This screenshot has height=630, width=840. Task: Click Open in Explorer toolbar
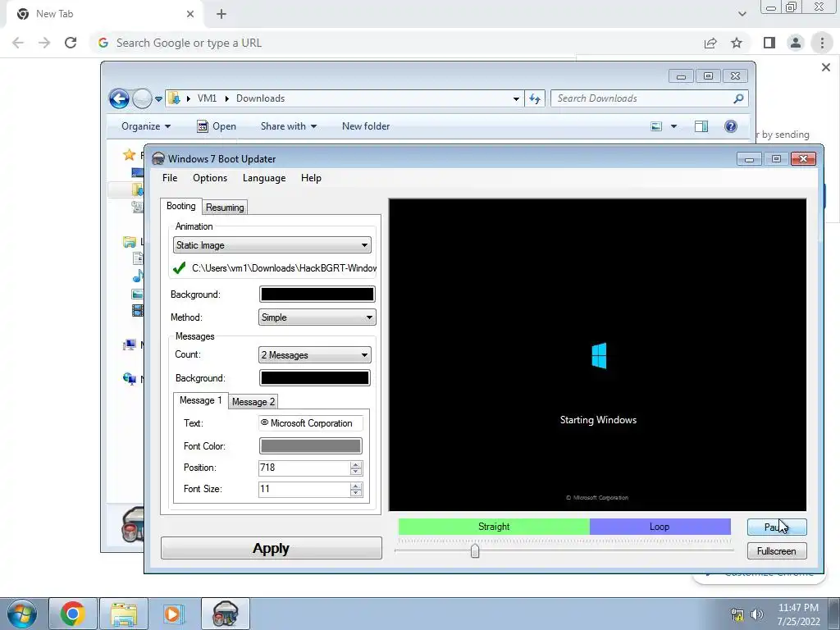pos(217,126)
